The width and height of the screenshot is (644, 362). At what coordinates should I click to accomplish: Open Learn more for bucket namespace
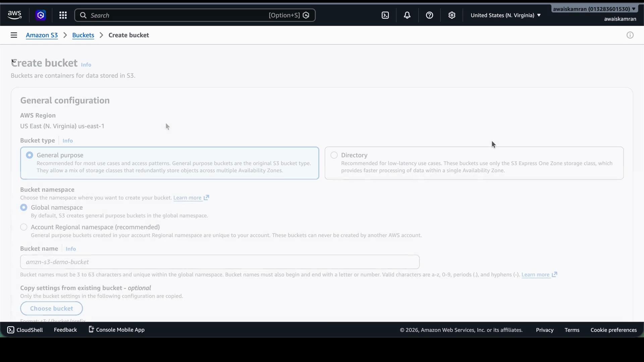click(187, 198)
